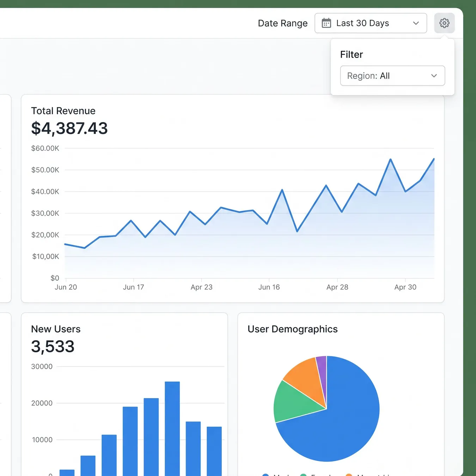
Task: Click the Apr 23 axis label
Action: tap(202, 287)
